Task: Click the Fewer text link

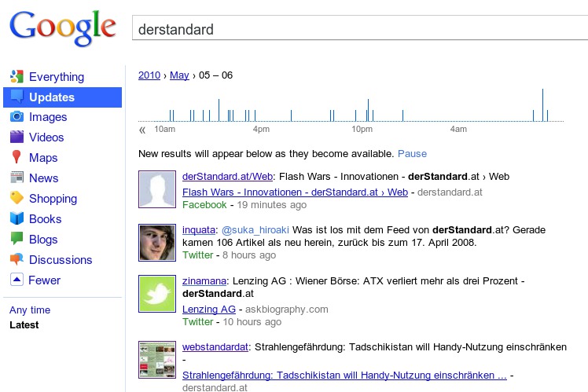Action: coord(45,280)
